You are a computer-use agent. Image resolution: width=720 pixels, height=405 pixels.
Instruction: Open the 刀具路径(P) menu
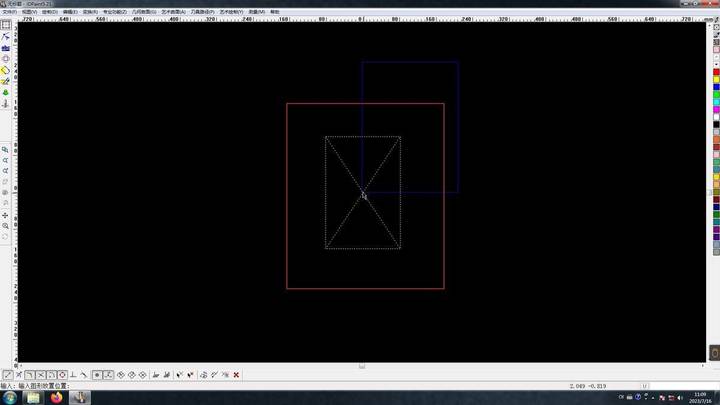point(202,12)
